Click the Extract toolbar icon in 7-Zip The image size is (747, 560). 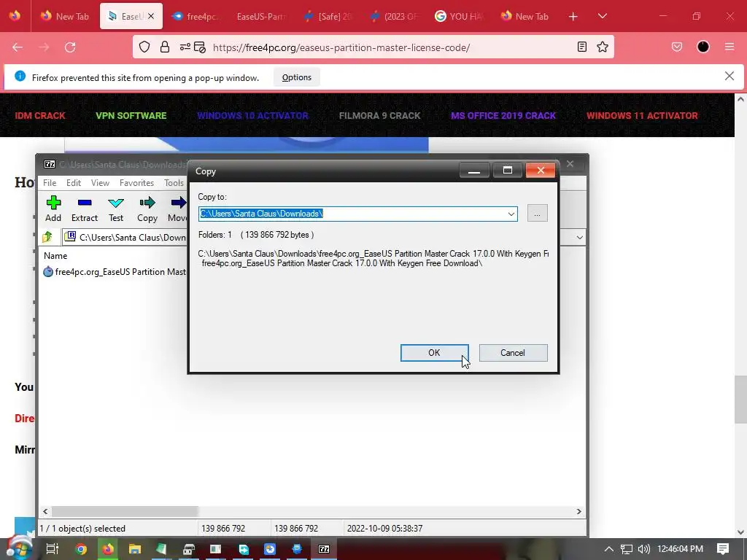(85, 209)
